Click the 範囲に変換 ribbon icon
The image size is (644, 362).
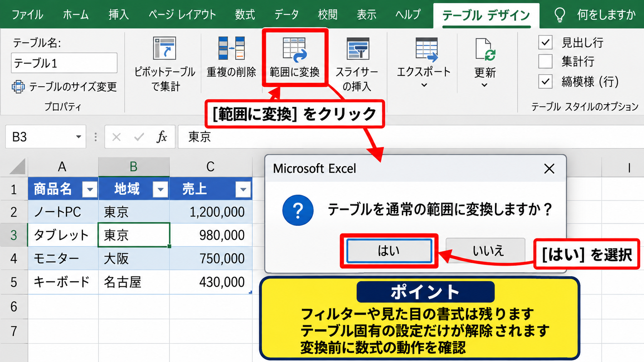295,50
